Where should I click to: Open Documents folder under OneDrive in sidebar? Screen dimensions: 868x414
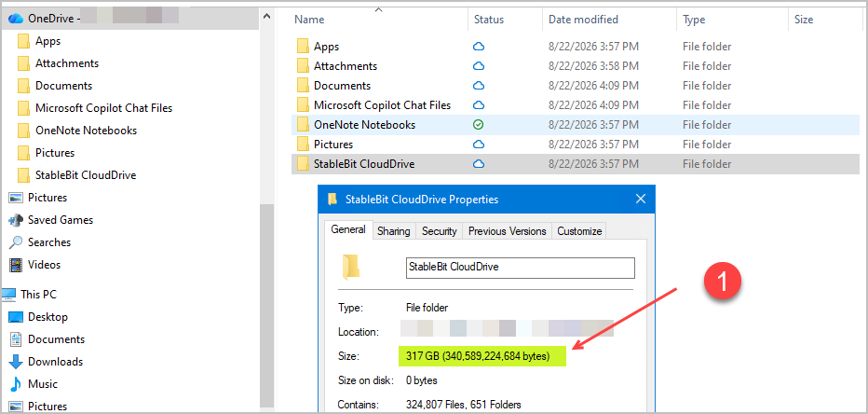coord(63,86)
